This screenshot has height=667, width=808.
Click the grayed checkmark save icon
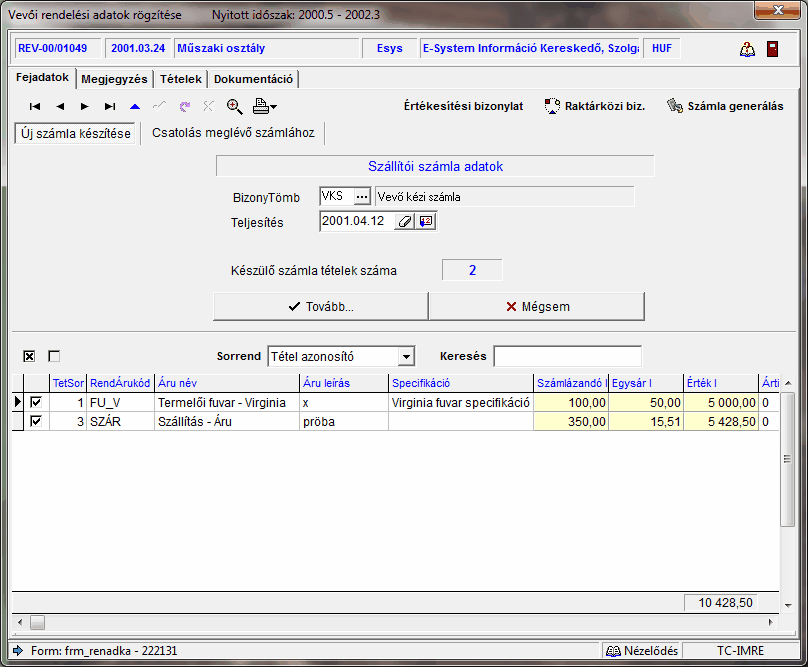[x=159, y=106]
